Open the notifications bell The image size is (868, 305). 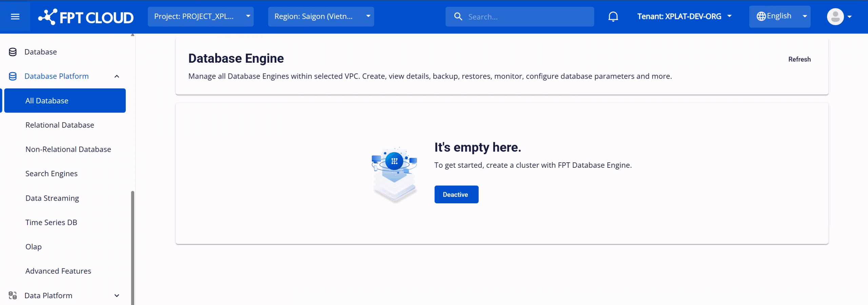pyautogui.click(x=613, y=17)
